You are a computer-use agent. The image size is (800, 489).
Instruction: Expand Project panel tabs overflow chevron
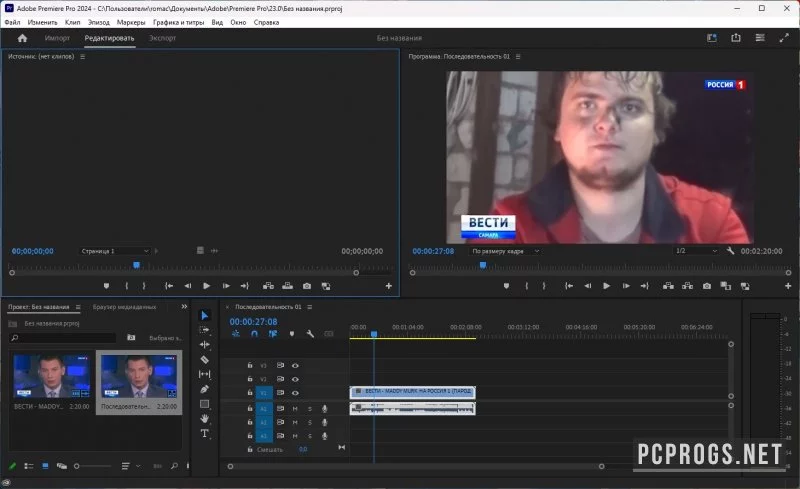click(x=184, y=307)
